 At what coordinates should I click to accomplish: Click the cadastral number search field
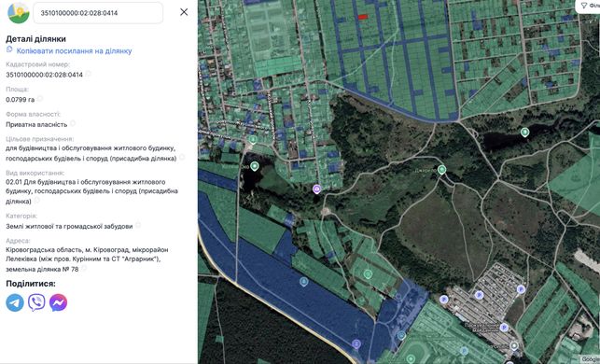point(98,13)
